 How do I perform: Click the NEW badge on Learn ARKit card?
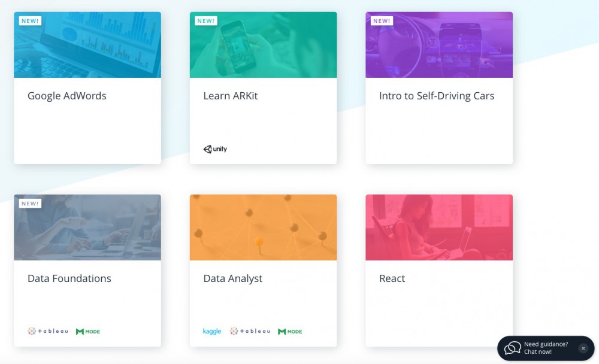click(x=206, y=21)
